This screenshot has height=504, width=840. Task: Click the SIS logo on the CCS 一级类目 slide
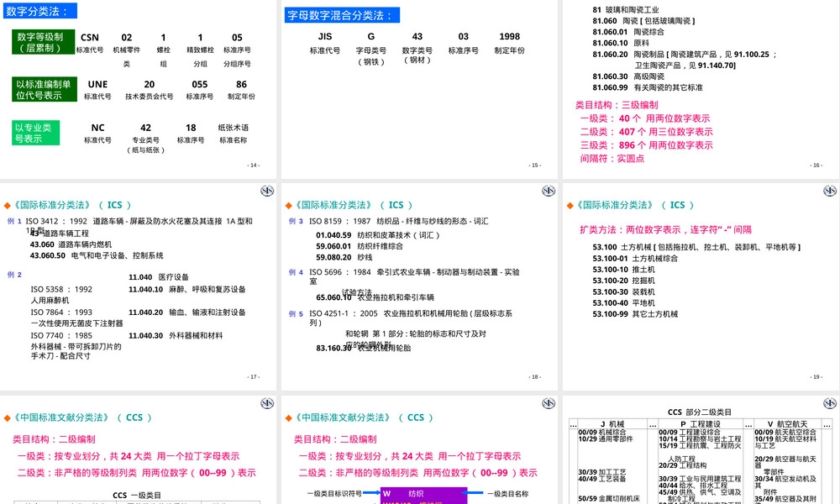pos(267,403)
